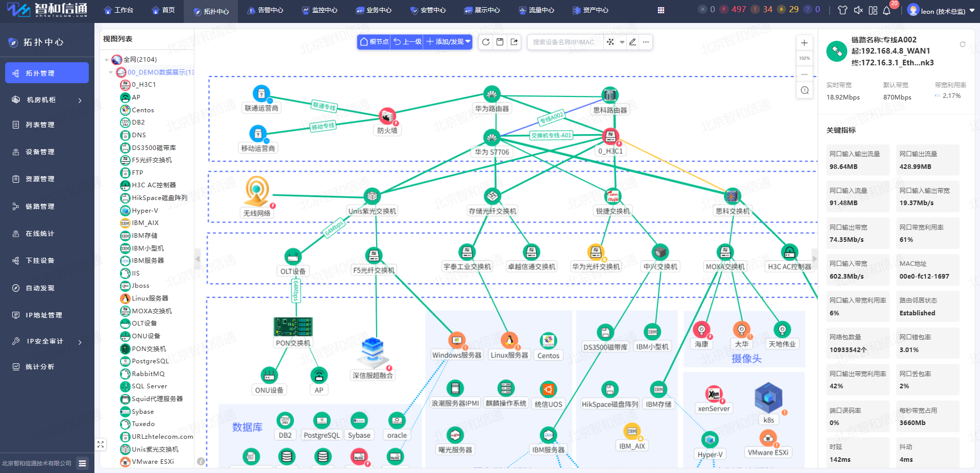Click the 根节点 button
Viewport: 980px width, 473px height.
(x=374, y=42)
